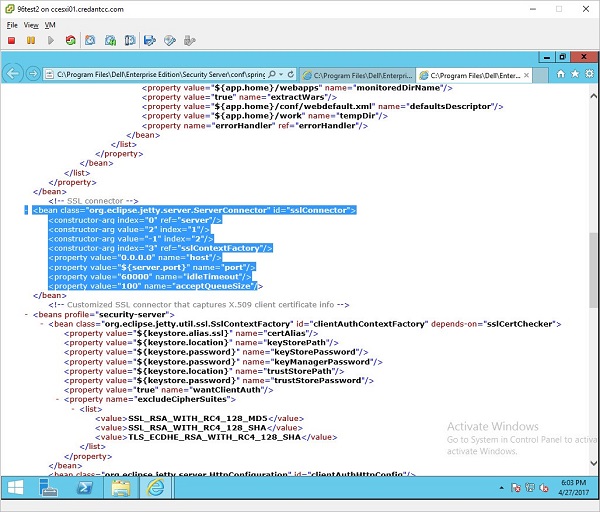Viewport: 600px width, 512px height.
Task: Click the browser back arrow
Action: point(14,74)
